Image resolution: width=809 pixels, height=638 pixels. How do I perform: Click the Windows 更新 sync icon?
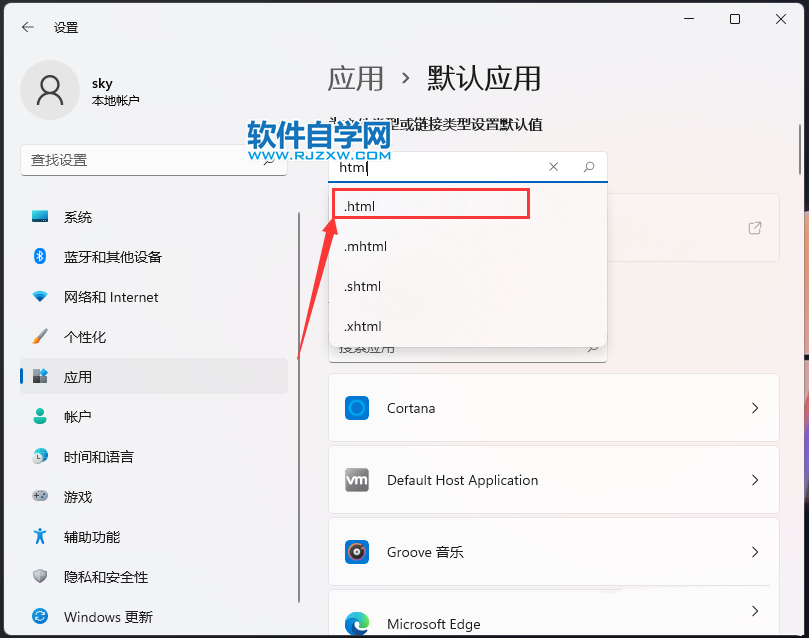(40, 616)
